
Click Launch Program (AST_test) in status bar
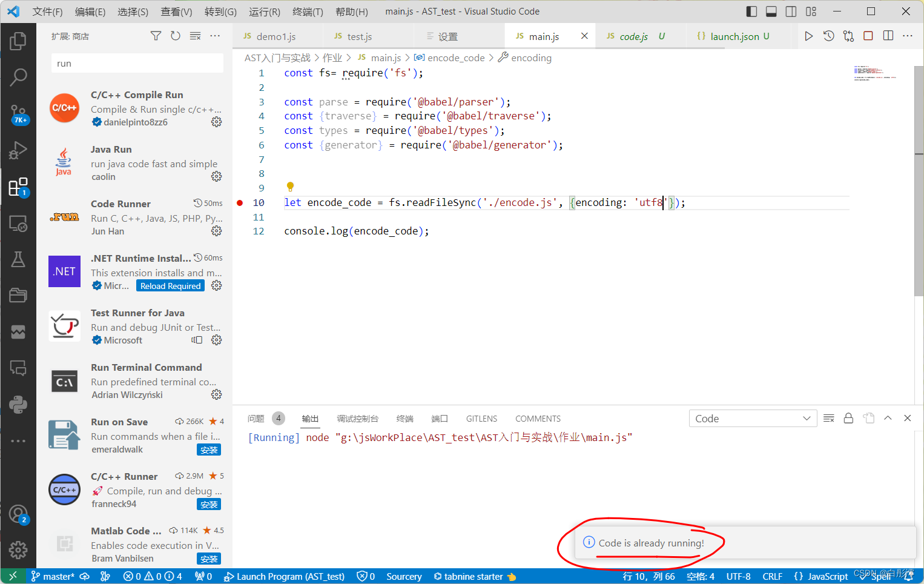tap(284, 576)
